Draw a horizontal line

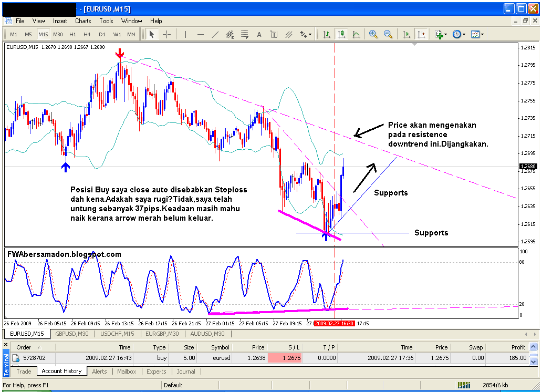(x=201, y=34)
